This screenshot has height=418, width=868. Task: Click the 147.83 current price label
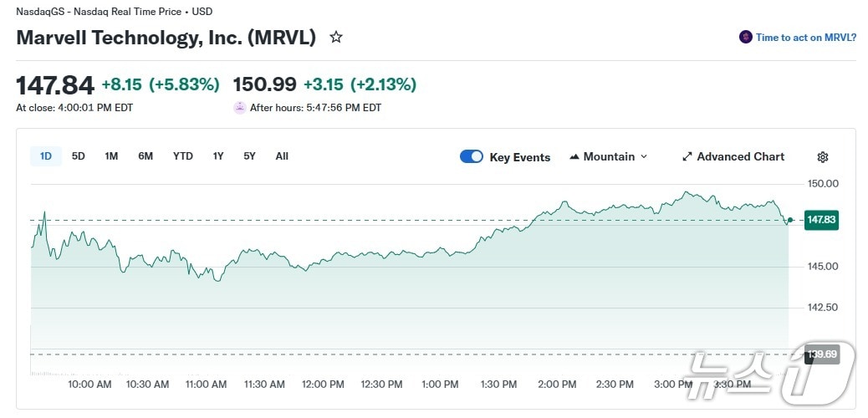820,221
